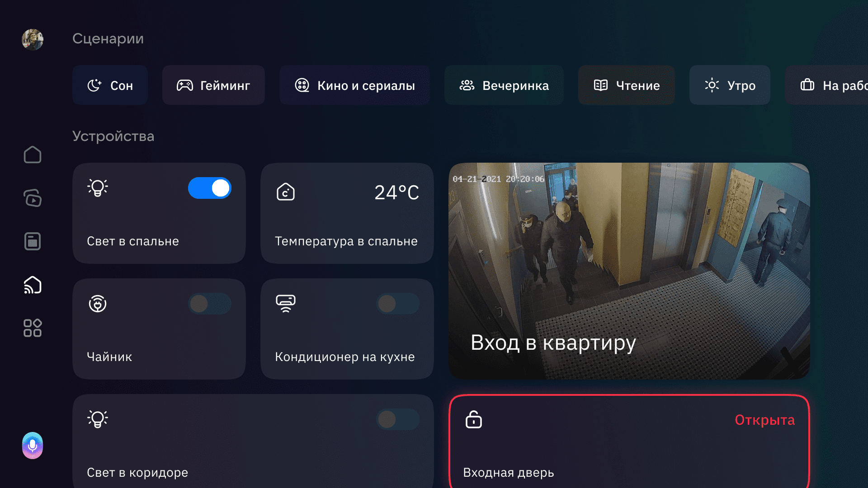Choose the Чтение scenario
Viewport: 868px width, 488px height.
click(627, 85)
